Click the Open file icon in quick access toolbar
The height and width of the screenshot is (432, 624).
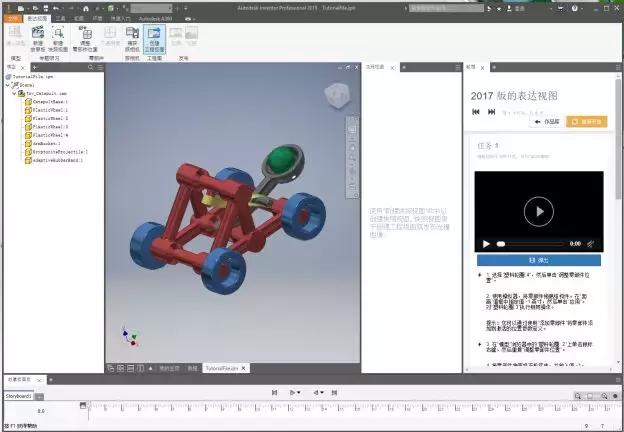[x=35, y=8]
